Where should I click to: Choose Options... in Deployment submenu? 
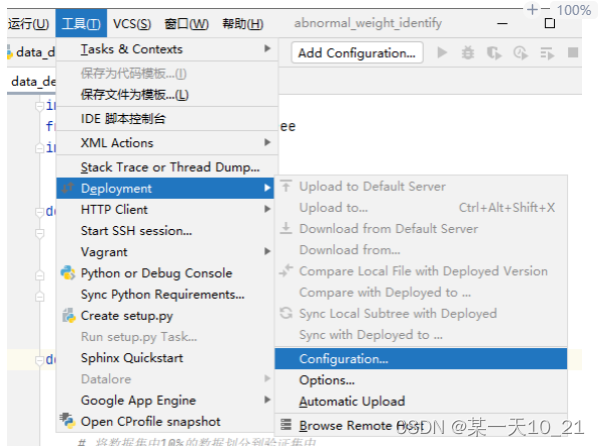[421, 380]
